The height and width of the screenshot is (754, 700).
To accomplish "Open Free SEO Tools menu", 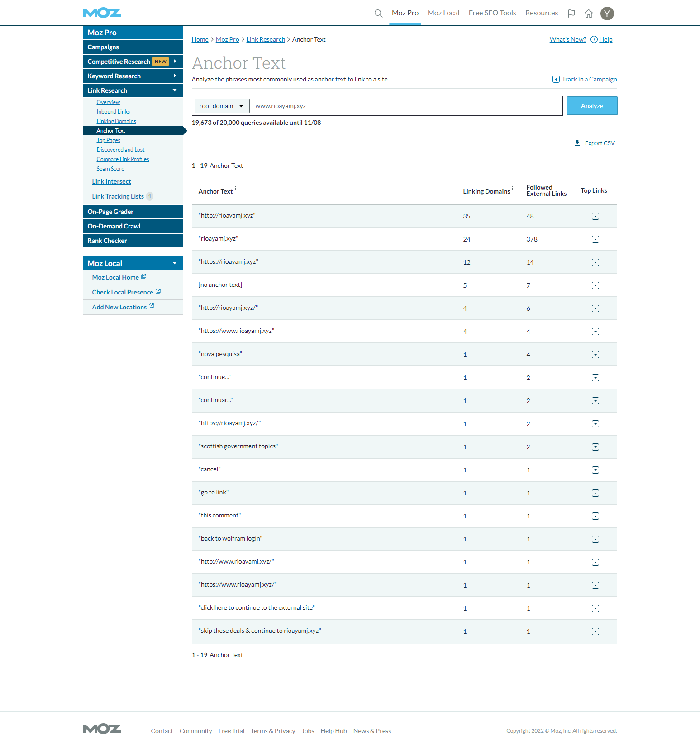I will pos(492,13).
